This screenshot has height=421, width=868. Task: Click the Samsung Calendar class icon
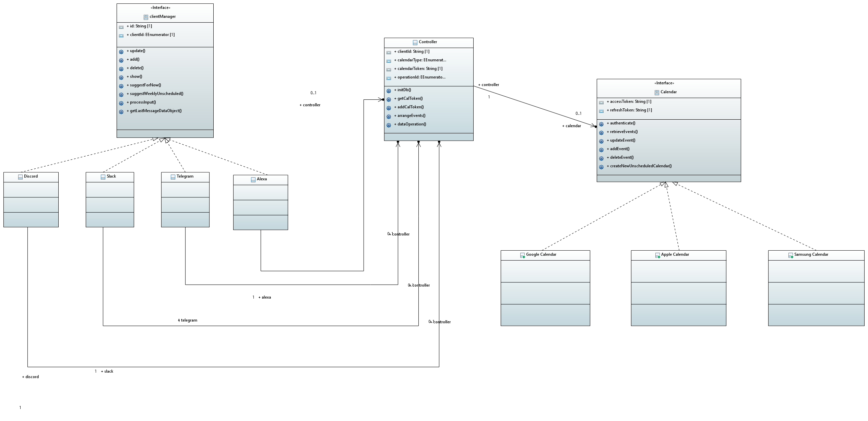[x=790, y=255]
